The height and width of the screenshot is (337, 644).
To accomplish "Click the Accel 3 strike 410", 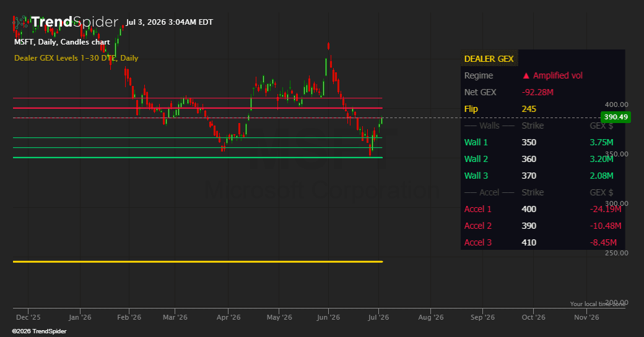I will point(529,243).
